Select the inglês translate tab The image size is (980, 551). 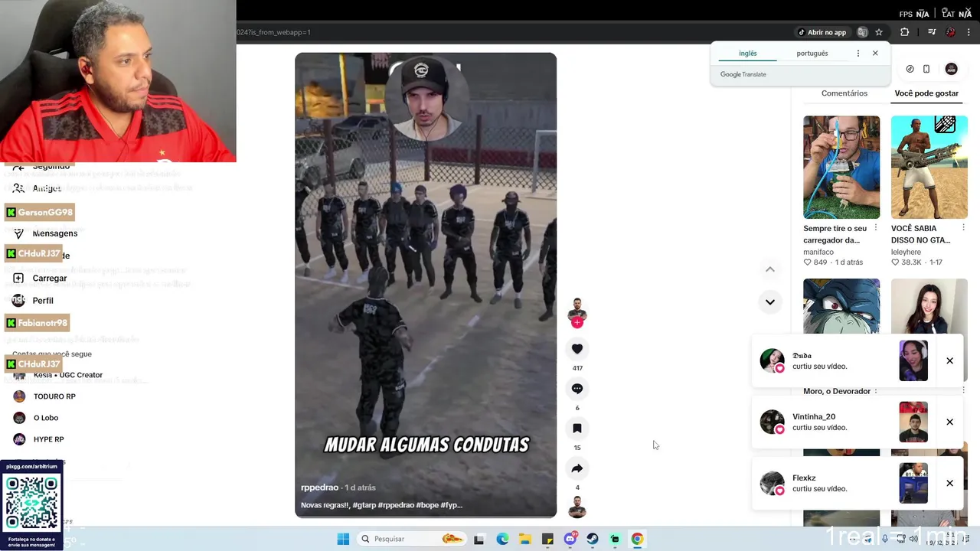(748, 54)
